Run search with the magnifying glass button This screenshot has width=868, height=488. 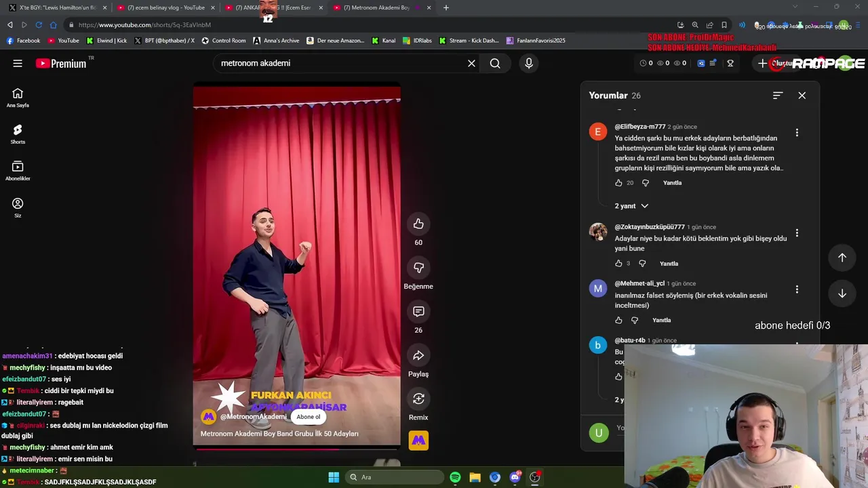click(x=495, y=63)
